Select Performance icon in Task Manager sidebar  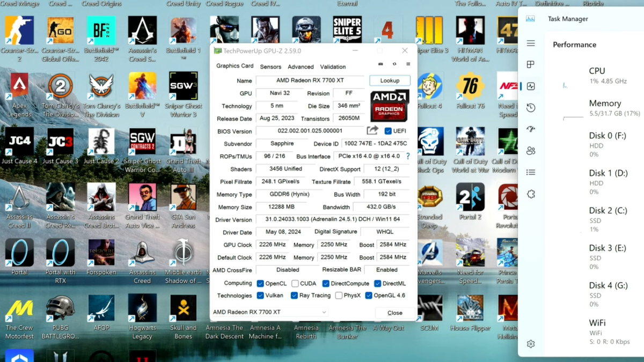point(531,86)
